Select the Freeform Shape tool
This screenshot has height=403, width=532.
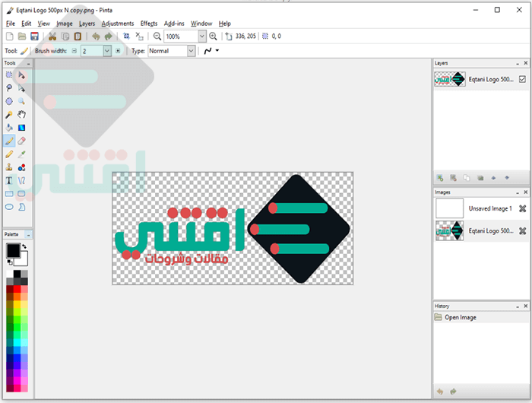tap(22, 207)
